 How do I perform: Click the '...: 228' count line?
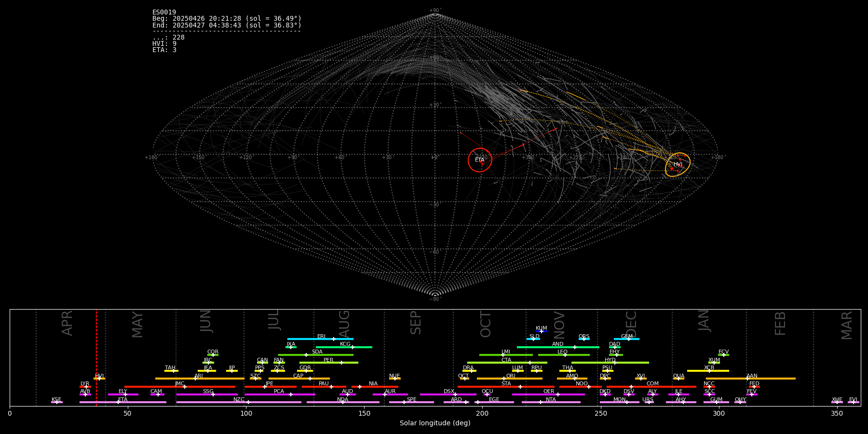pyautogui.click(x=168, y=38)
